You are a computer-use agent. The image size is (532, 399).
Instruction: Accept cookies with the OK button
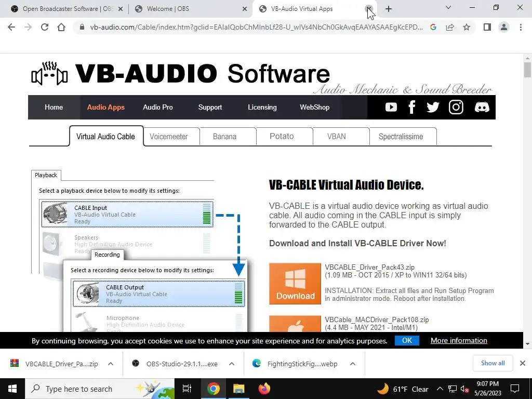tap(407, 340)
